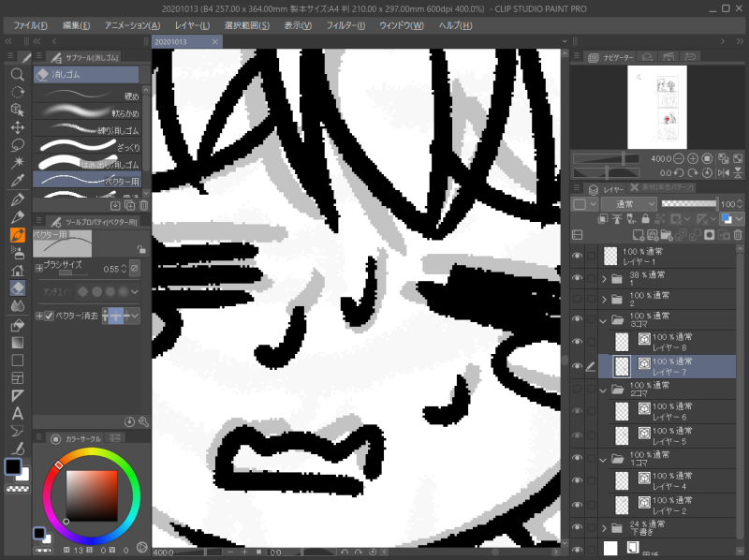Select the Lasso selection tool
The width and height of the screenshot is (749, 560).
point(17,145)
